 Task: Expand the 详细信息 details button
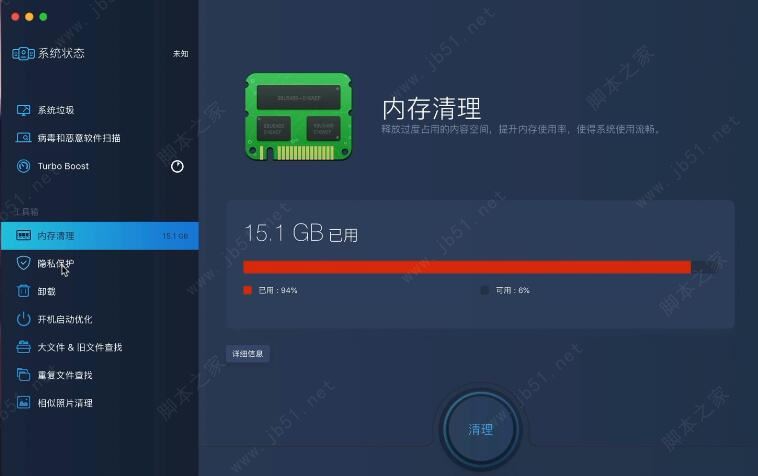click(x=248, y=354)
